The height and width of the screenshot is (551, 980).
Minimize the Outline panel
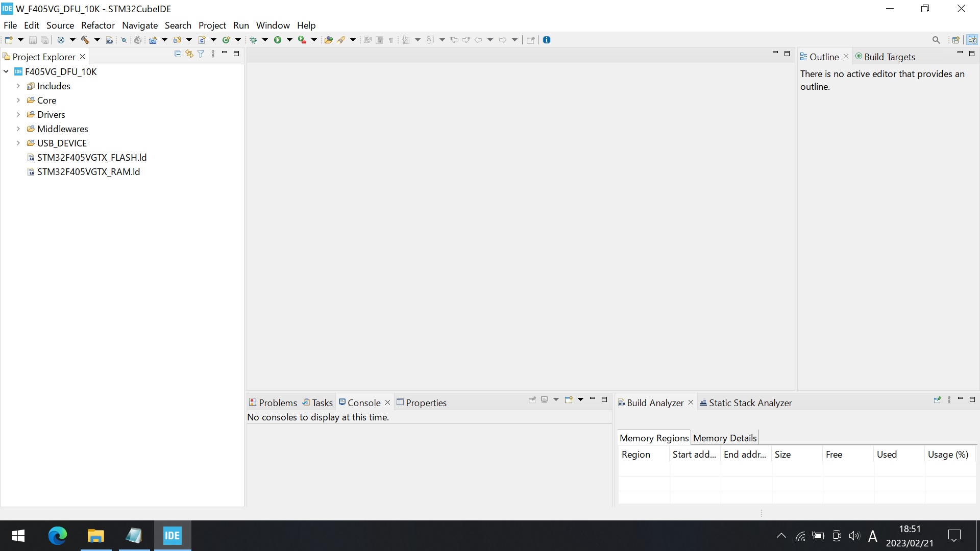pos(960,53)
